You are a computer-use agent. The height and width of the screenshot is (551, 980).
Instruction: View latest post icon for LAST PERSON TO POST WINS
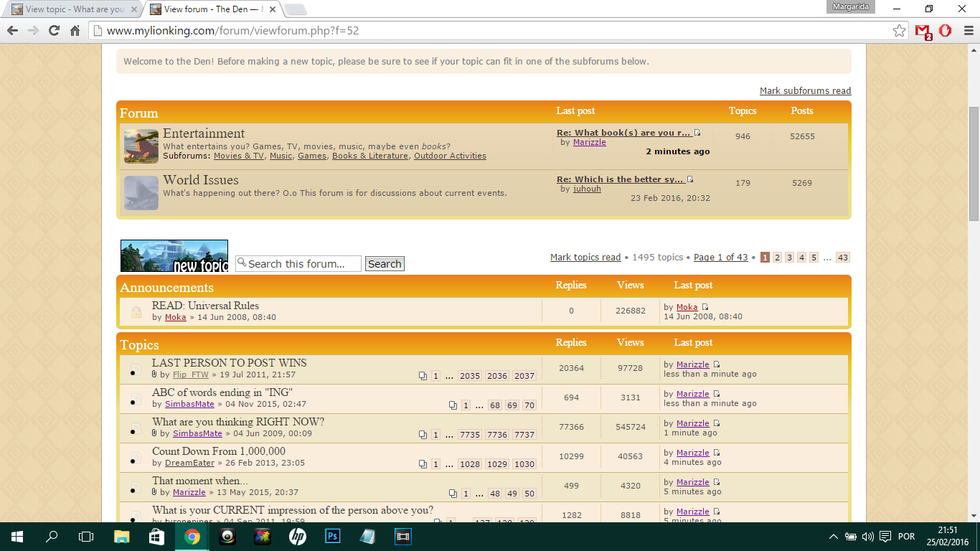pyautogui.click(x=716, y=364)
